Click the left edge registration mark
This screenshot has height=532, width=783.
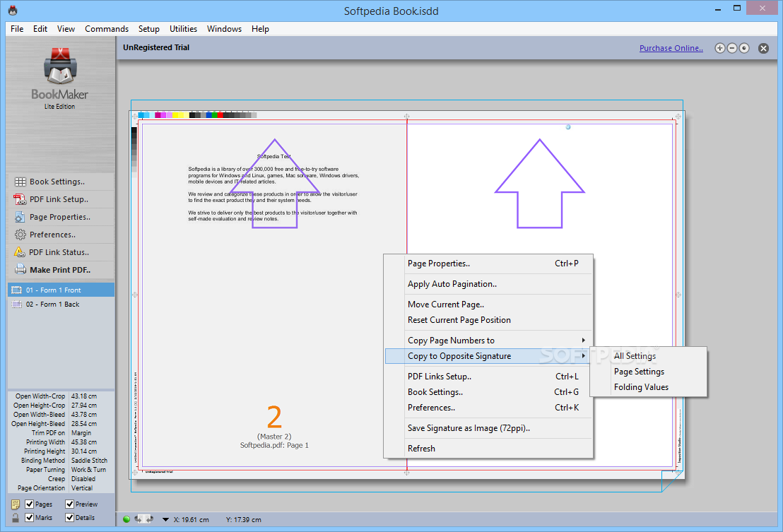pyautogui.click(x=135, y=295)
